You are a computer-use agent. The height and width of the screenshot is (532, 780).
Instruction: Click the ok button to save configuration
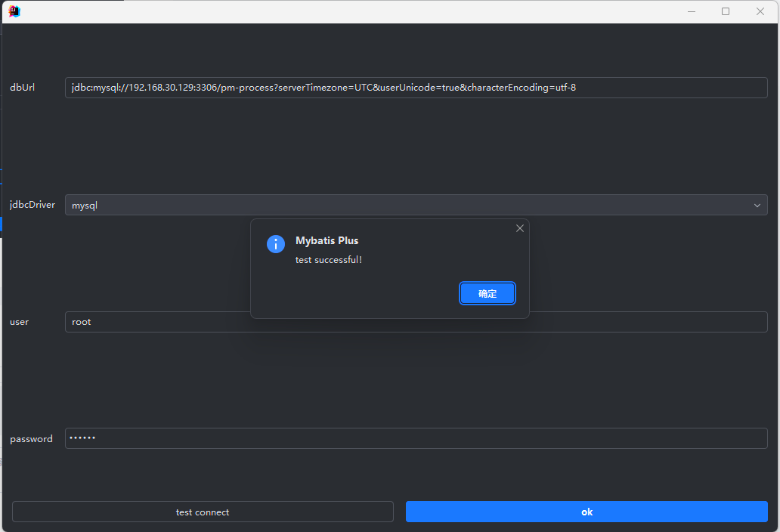[x=587, y=512]
